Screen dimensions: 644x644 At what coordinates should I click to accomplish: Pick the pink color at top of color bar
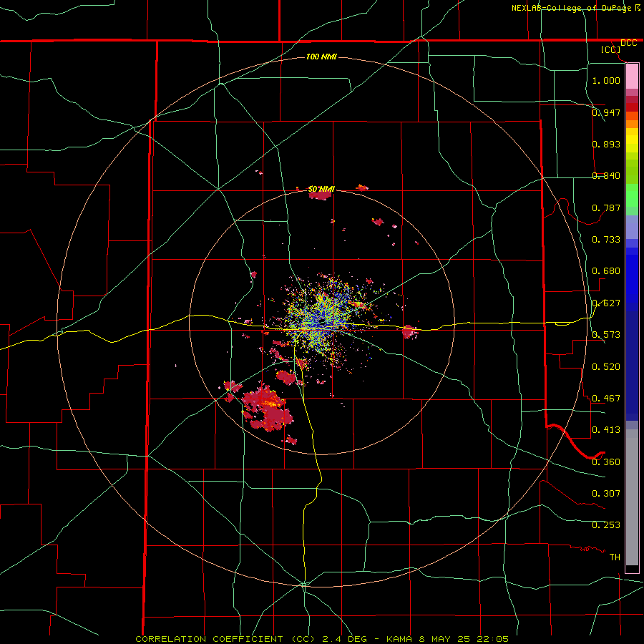pyautogui.click(x=632, y=77)
